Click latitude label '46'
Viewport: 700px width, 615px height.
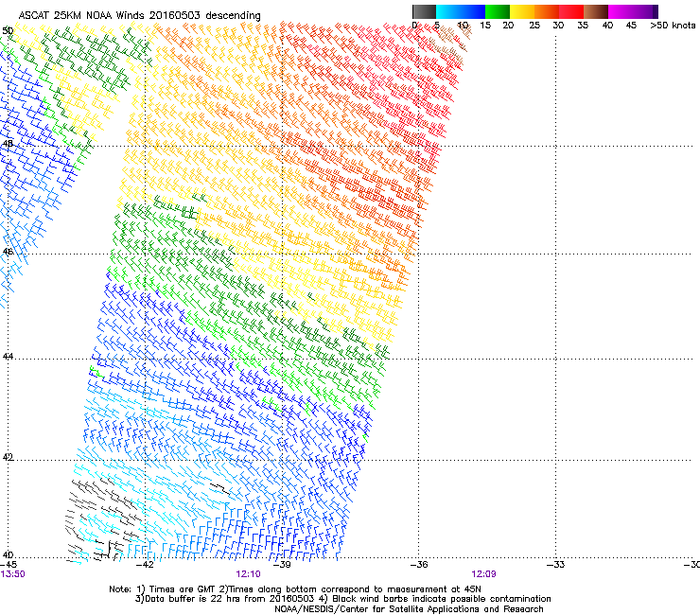coord(8,251)
